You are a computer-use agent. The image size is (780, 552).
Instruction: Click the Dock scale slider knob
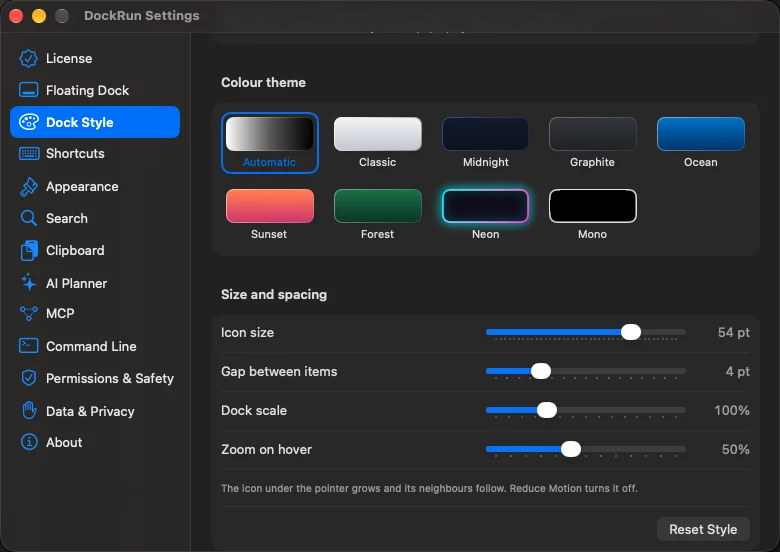click(x=547, y=410)
